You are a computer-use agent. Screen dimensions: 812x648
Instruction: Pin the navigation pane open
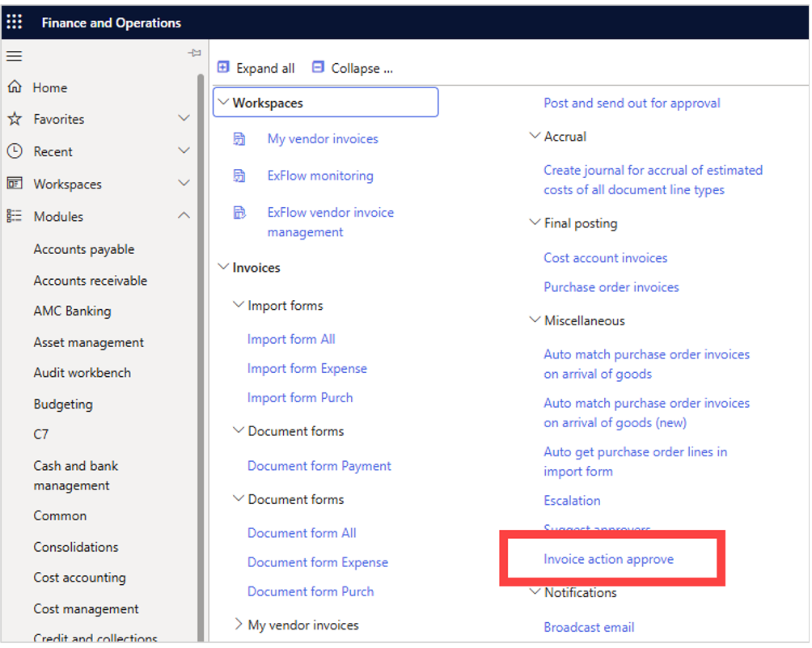pyautogui.click(x=194, y=53)
